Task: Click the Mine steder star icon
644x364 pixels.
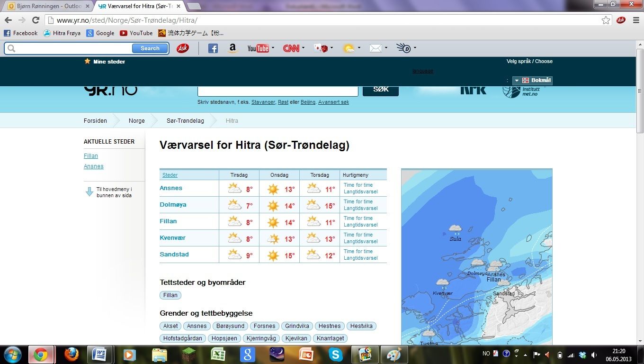Action: [87, 61]
